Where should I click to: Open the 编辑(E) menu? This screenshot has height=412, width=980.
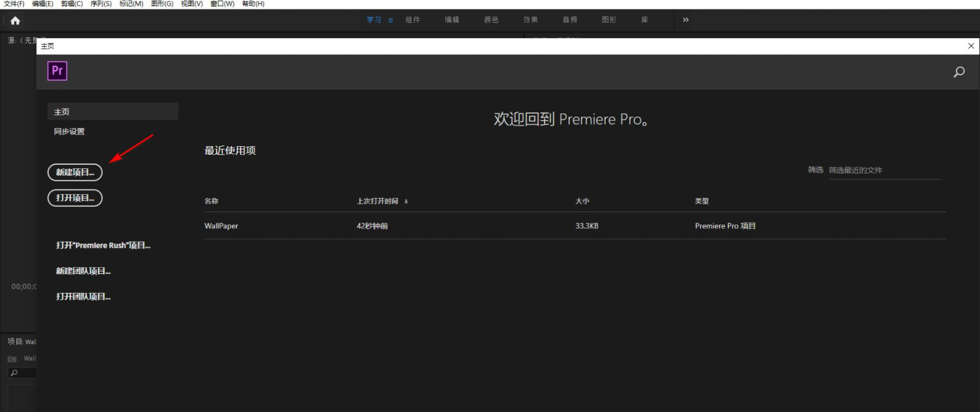43,4
